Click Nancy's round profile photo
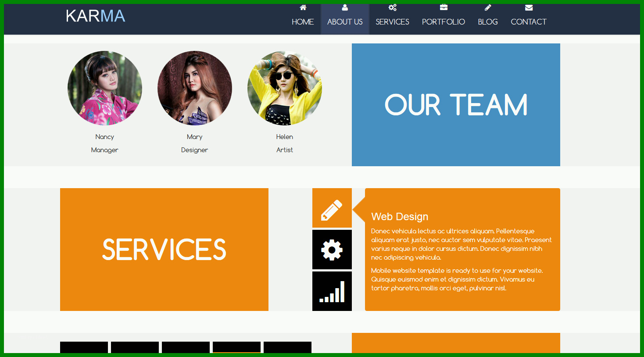This screenshot has width=644, height=357. pos(105,88)
